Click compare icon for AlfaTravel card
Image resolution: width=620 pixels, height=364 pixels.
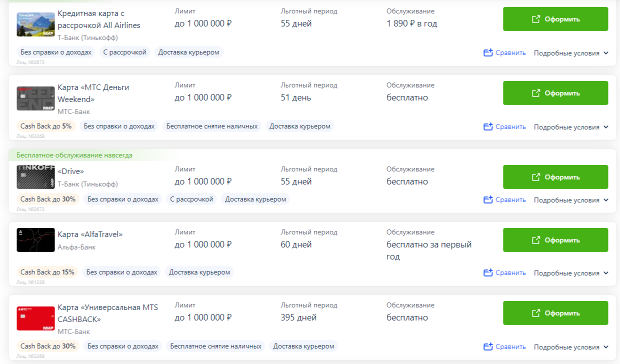point(488,272)
